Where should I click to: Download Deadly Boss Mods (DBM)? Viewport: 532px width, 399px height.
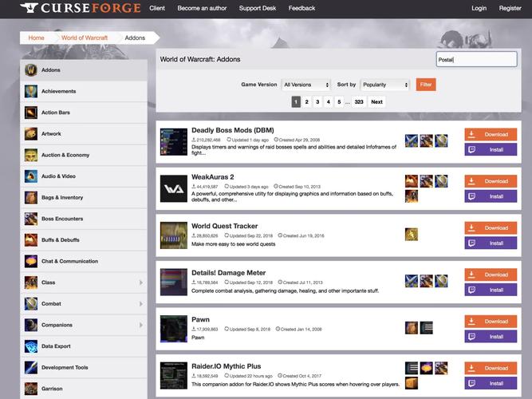(491, 134)
